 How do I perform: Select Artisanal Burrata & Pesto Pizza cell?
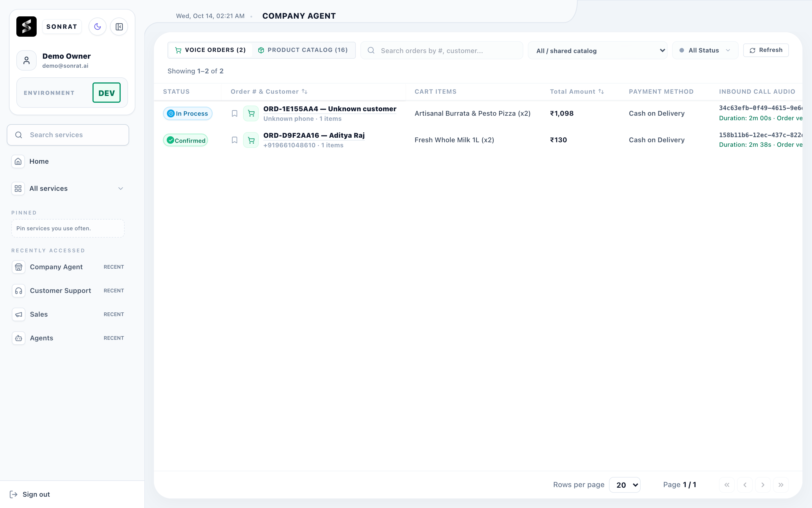pos(473,113)
